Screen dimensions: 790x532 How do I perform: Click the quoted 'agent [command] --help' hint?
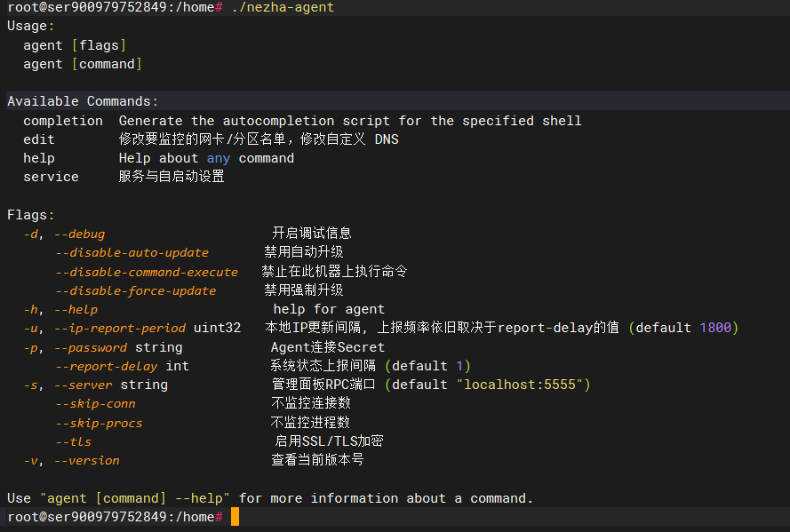[x=135, y=498]
